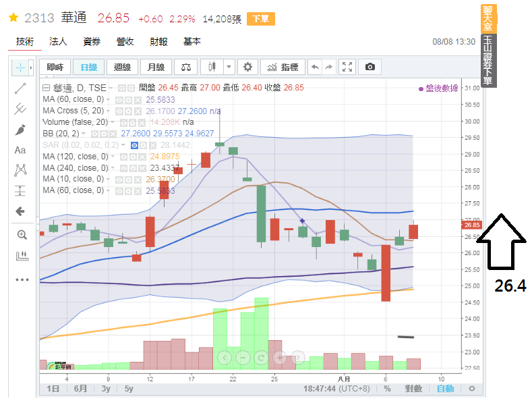532x405 pixels.
Task: Select the brush drawing tool
Action: [20, 130]
